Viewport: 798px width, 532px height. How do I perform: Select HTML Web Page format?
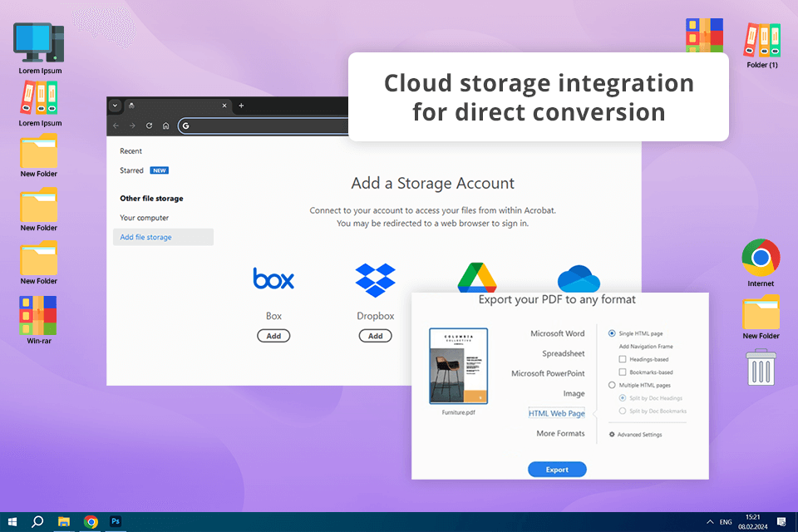pos(557,413)
